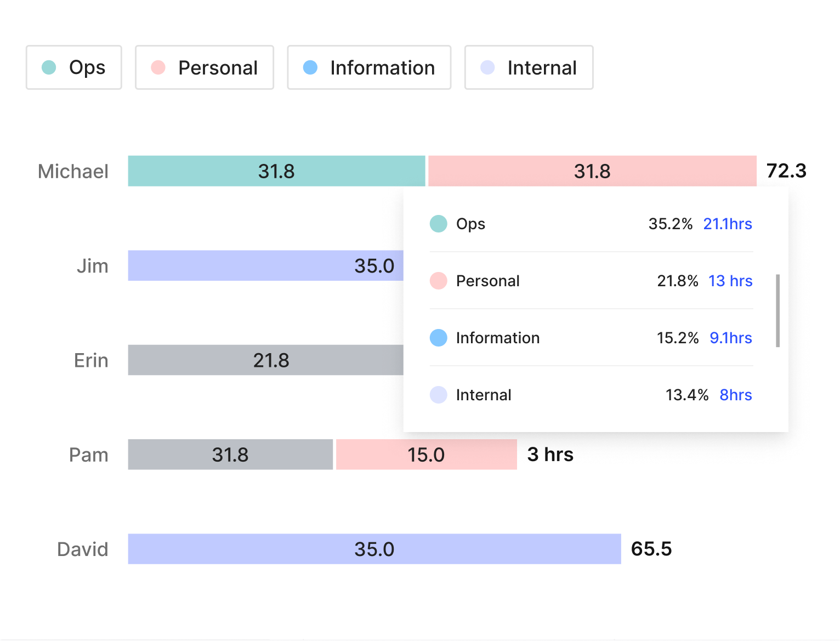Click the Personal pink dot in the legend
The height and width of the screenshot is (641, 840).
click(157, 67)
